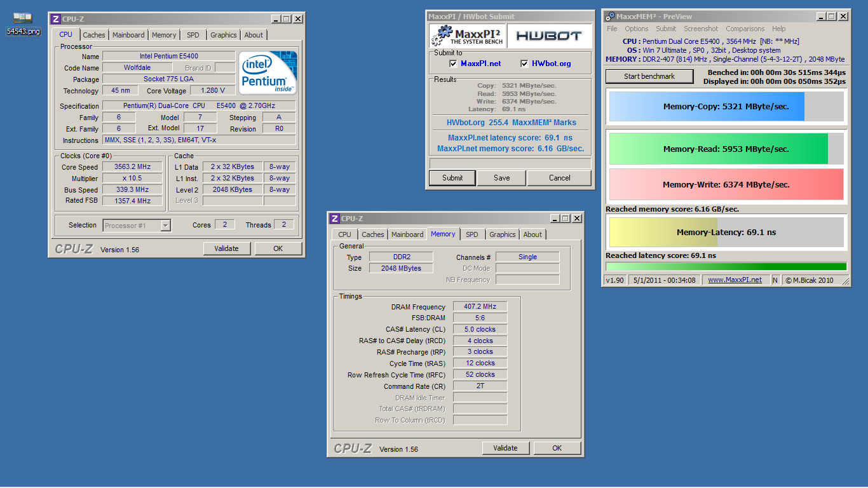Open the Help menu in MaxxMEM²
The height and width of the screenshot is (488, 868).
click(779, 29)
